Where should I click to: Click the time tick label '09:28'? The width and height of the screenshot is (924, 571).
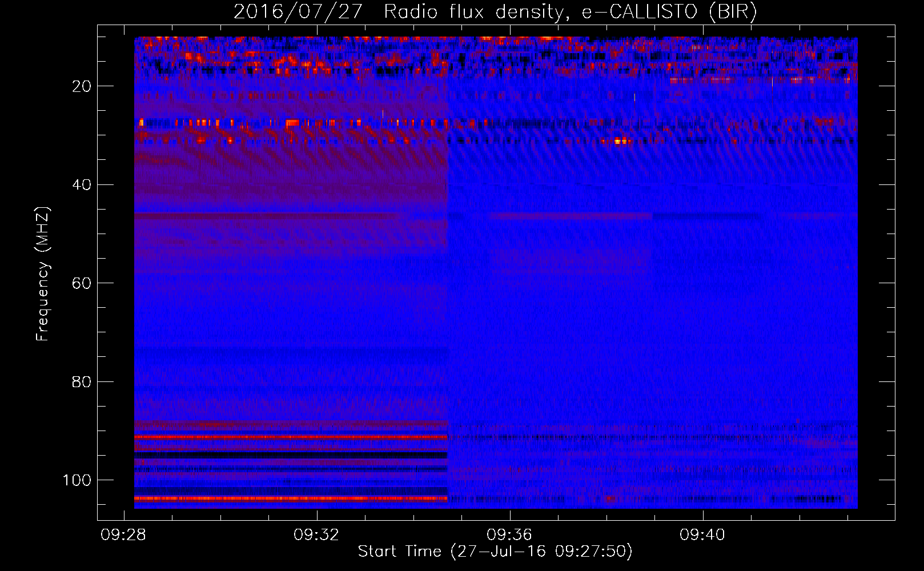123,535
